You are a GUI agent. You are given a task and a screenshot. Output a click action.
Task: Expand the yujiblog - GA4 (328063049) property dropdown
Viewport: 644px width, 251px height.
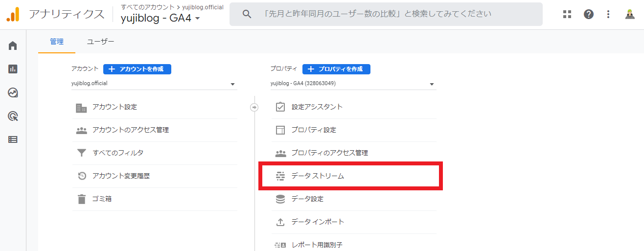[353, 84]
